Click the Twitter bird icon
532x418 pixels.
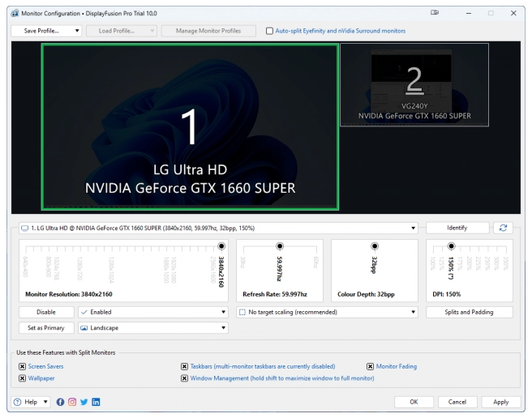84,402
